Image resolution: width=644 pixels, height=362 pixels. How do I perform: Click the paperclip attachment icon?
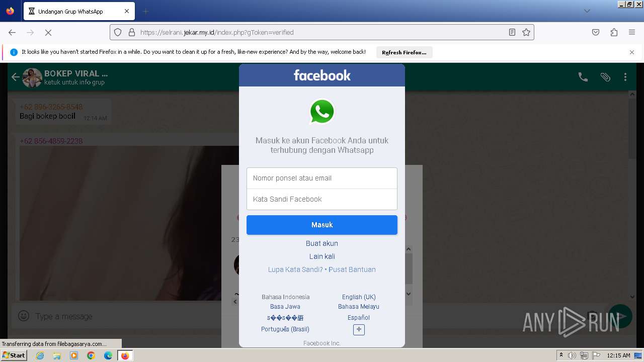point(605,77)
